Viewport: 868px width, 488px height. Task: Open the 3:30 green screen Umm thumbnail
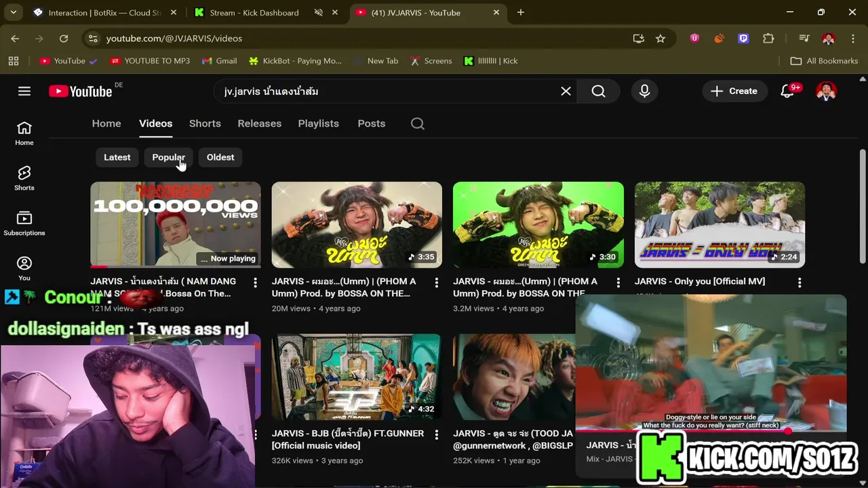[538, 224]
